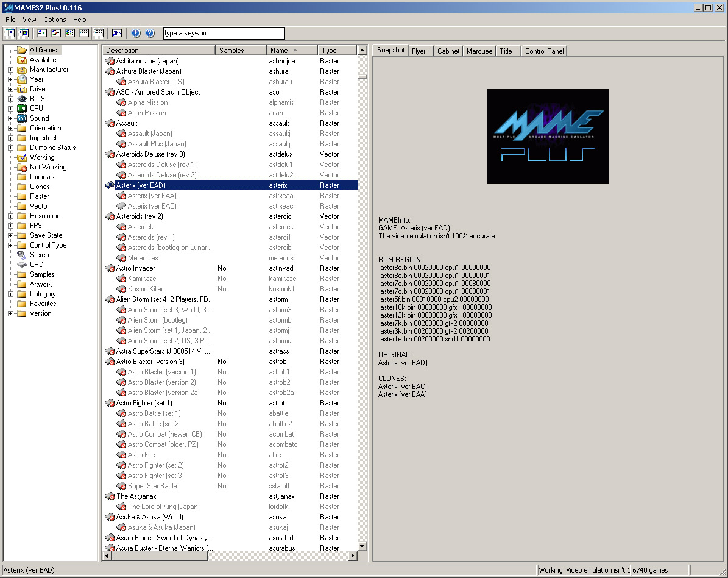Sort by the Samples column header
Image resolution: width=728 pixels, height=578 pixels.
241,50
